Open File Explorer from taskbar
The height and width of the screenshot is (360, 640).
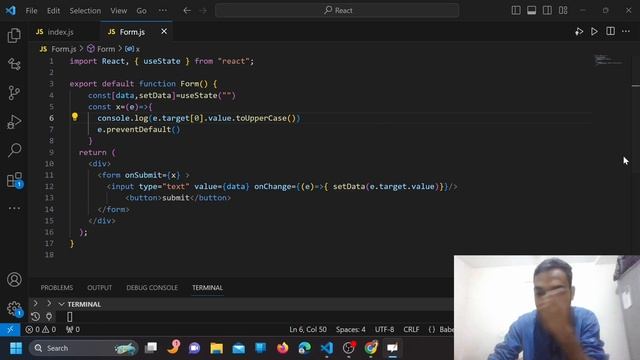click(x=216, y=348)
